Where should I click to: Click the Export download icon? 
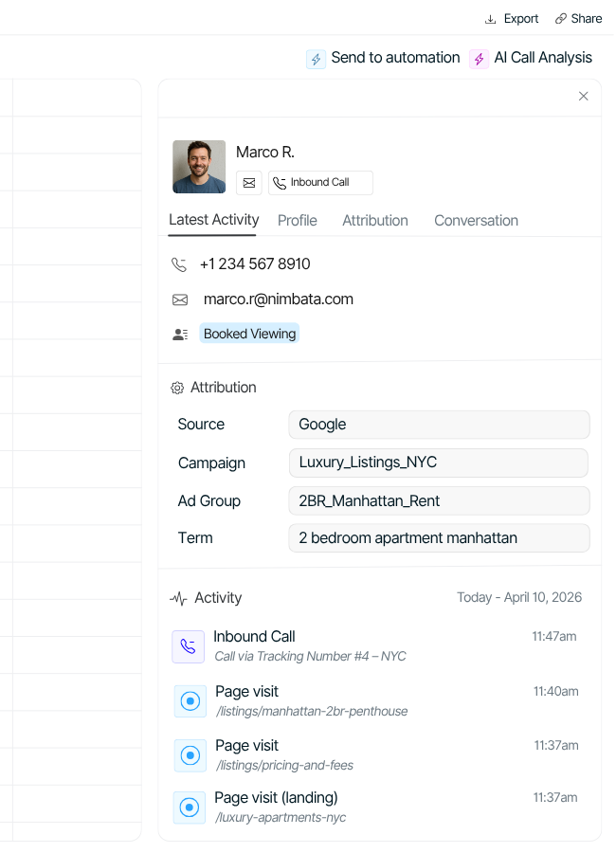click(490, 19)
